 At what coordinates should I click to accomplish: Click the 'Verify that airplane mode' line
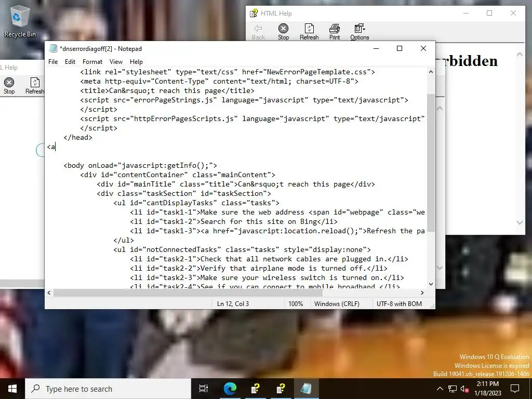pyautogui.click(x=259, y=269)
